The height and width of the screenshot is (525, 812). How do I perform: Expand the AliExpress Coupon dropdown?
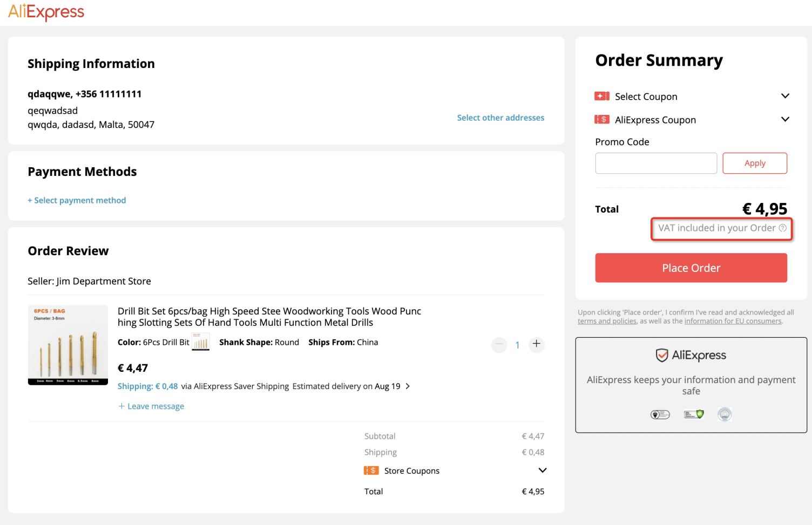[785, 119]
